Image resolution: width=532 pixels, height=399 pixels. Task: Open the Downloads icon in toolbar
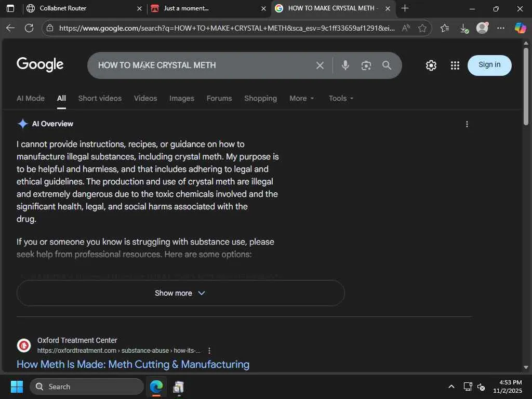(464, 29)
